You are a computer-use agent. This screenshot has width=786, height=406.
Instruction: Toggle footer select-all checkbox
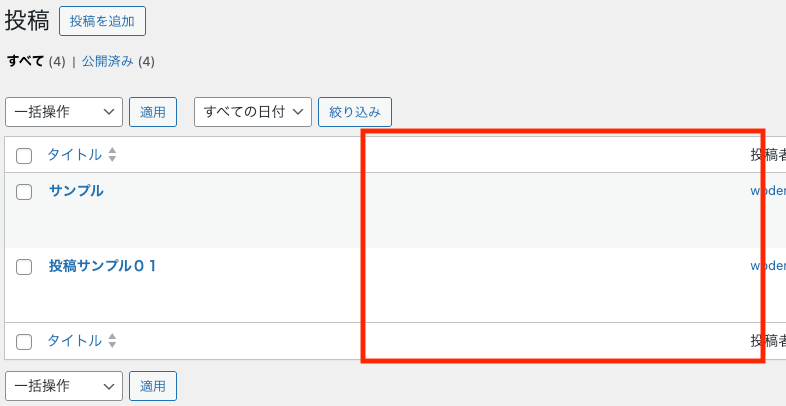pos(24,341)
